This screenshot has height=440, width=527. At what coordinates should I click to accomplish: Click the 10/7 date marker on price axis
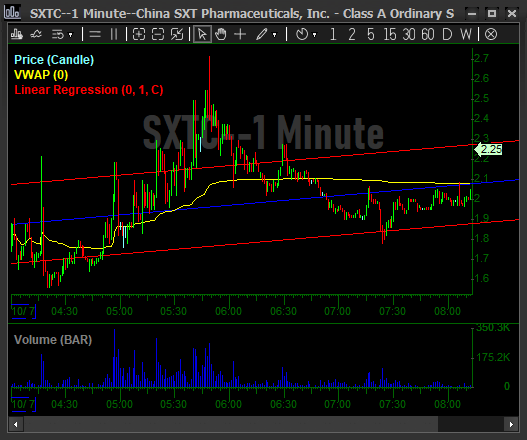pyautogui.click(x=23, y=311)
